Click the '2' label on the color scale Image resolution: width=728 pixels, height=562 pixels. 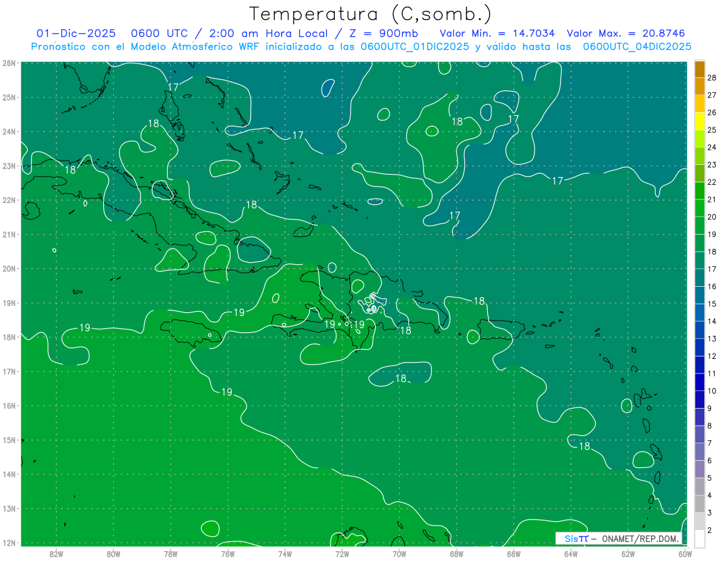709,530
